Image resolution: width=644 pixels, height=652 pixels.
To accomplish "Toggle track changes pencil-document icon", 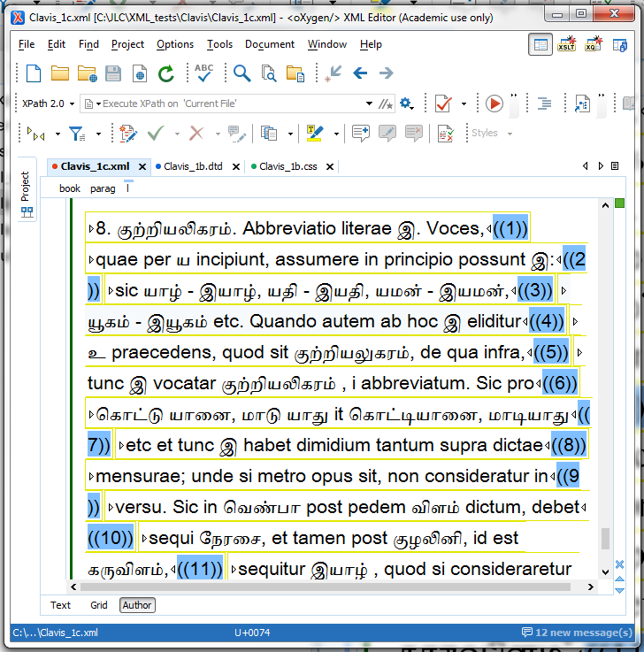I will (127, 134).
